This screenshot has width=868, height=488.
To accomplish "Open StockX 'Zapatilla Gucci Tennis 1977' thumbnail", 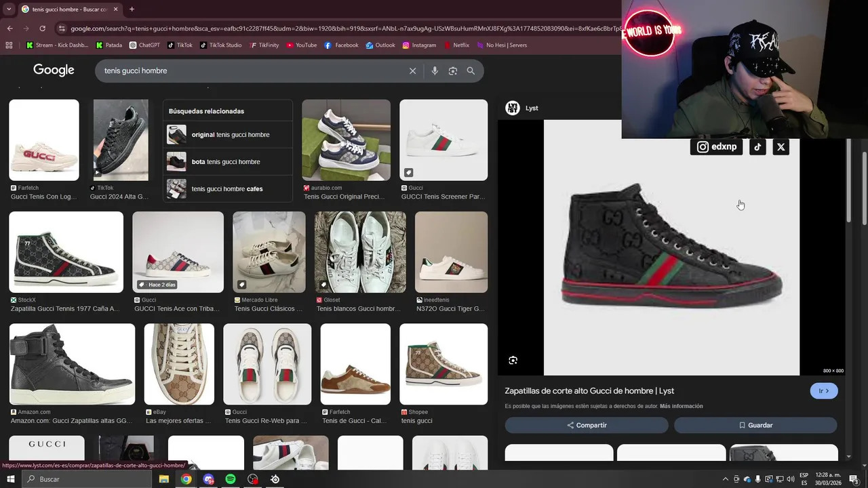I will click(x=66, y=252).
